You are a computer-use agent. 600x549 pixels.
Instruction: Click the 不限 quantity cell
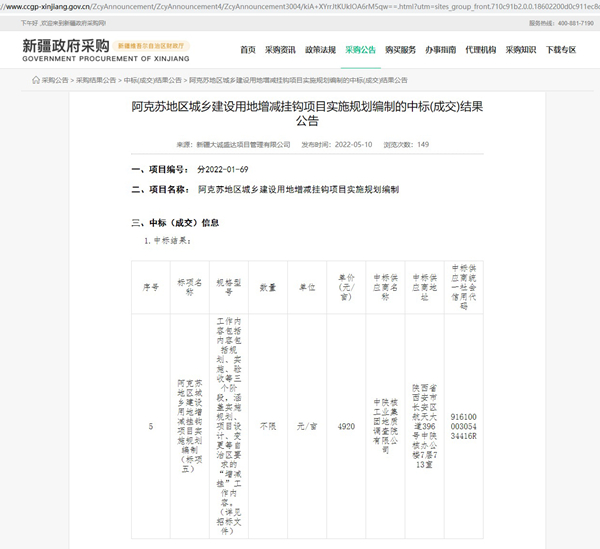[x=268, y=426]
